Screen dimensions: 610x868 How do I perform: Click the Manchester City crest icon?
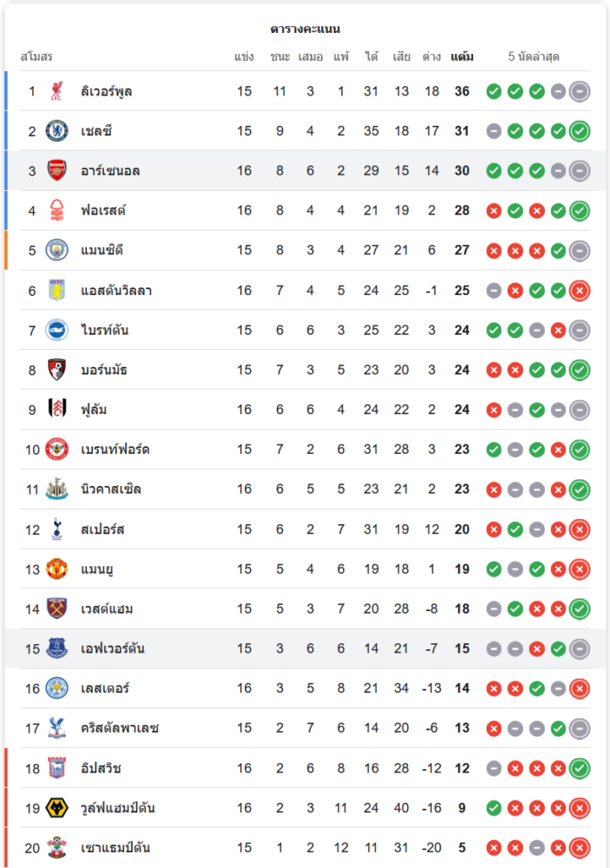(56, 250)
